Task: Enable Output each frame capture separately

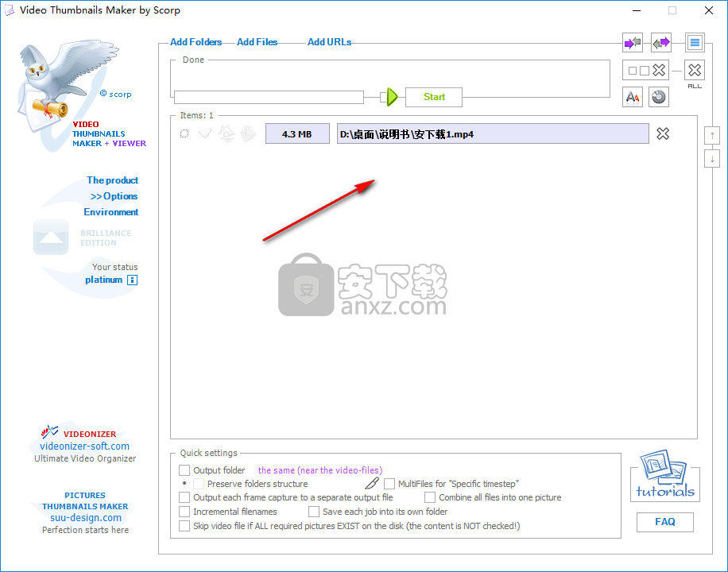Action: point(184,497)
